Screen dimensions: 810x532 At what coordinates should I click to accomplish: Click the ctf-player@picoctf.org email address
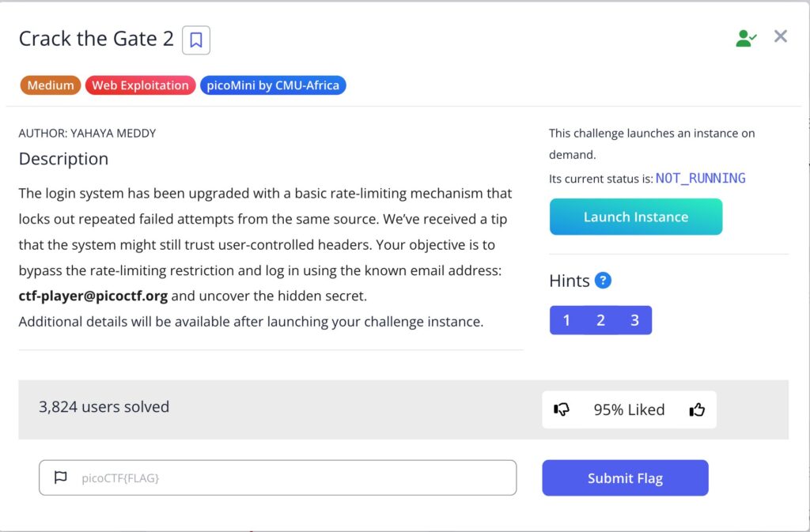(x=93, y=296)
